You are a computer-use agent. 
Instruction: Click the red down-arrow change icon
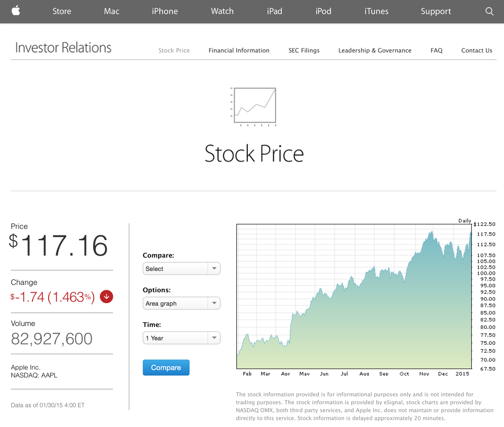click(x=107, y=296)
